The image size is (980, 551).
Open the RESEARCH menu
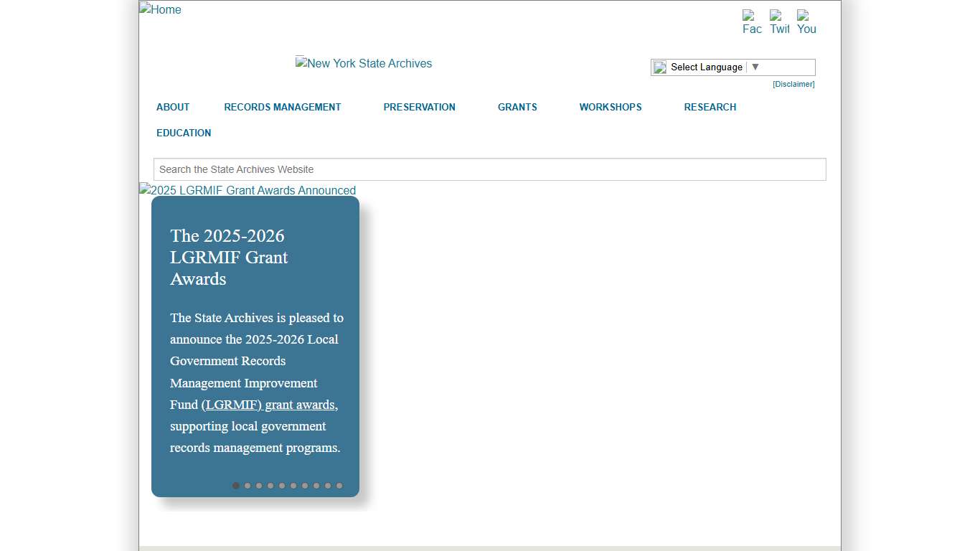710,107
